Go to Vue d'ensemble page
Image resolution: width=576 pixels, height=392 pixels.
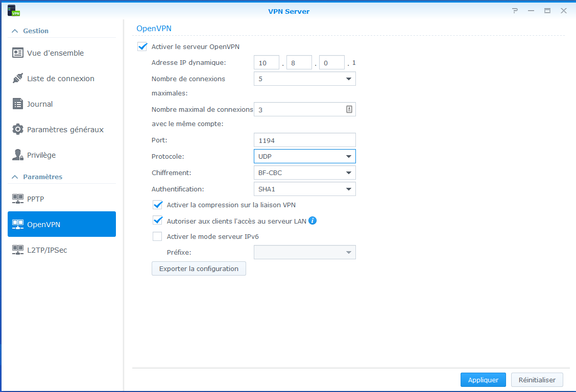click(x=62, y=53)
